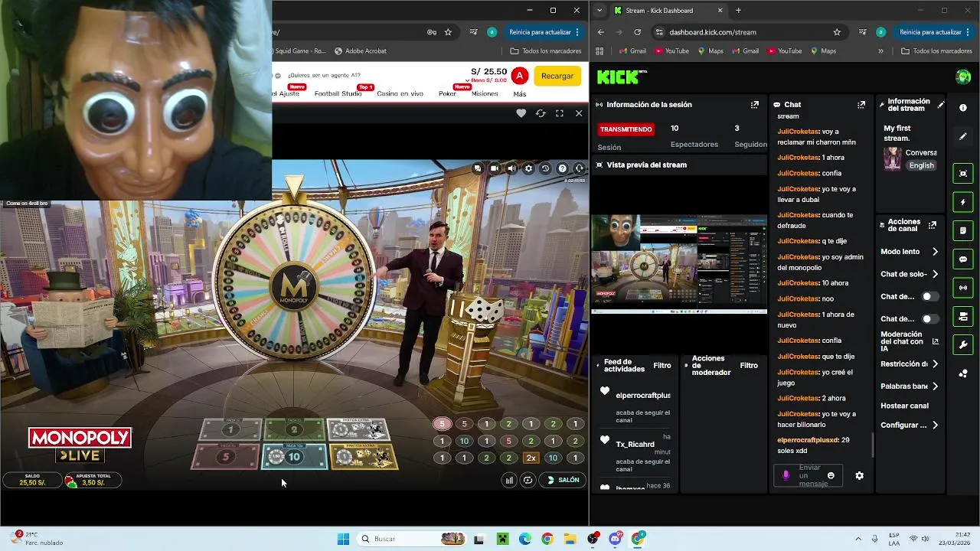
Task: Open the Stream - Kick Dashboard tab
Action: point(668,11)
